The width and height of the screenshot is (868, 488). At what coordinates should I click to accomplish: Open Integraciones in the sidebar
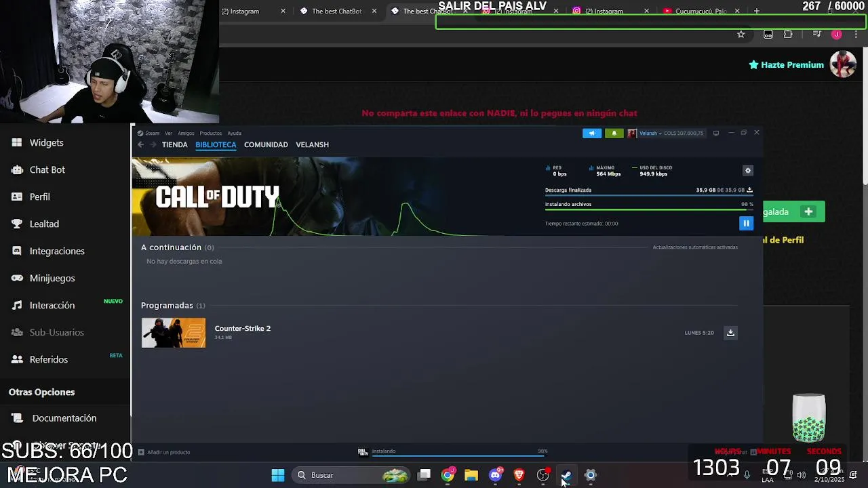click(57, 251)
